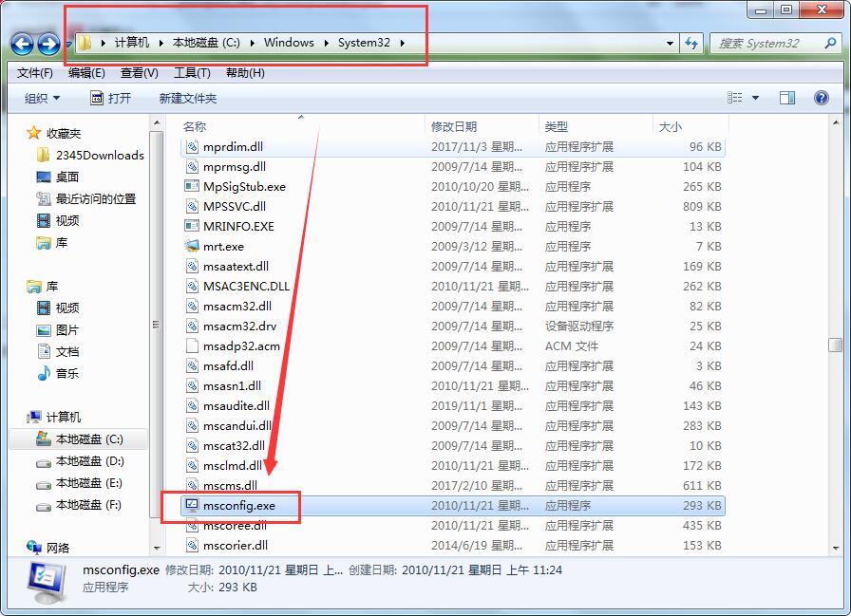
Task: Open the 编辑(E) menu
Action: point(86,73)
